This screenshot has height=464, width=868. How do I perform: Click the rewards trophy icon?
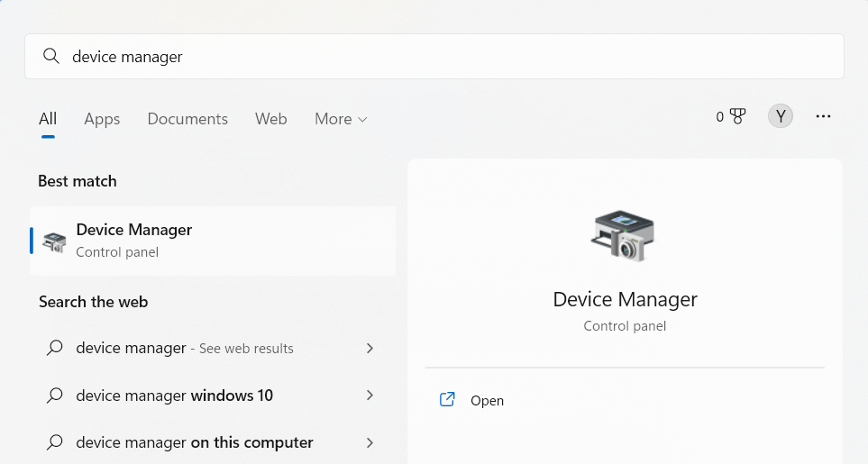[x=737, y=116]
